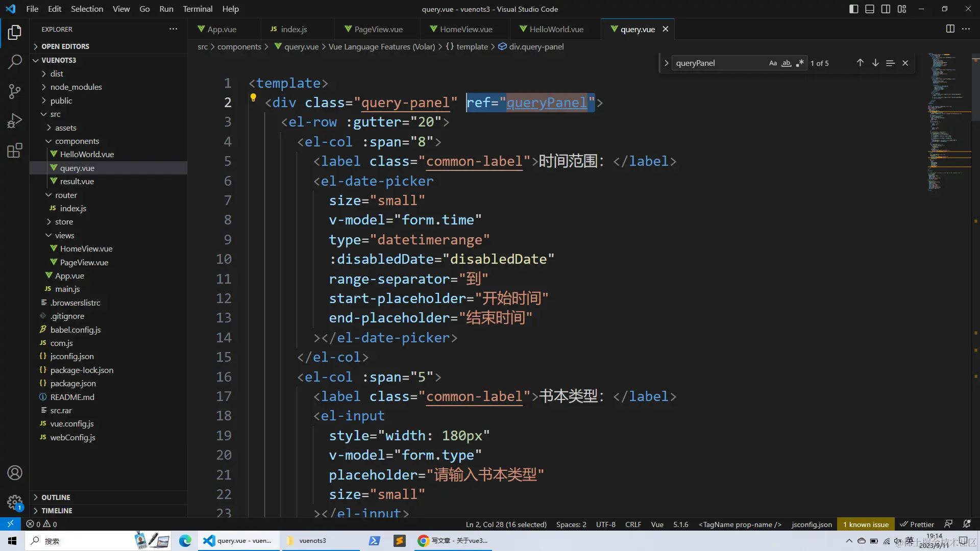Open the Terminal menu
The width and height of the screenshot is (980, 551).
(x=198, y=9)
